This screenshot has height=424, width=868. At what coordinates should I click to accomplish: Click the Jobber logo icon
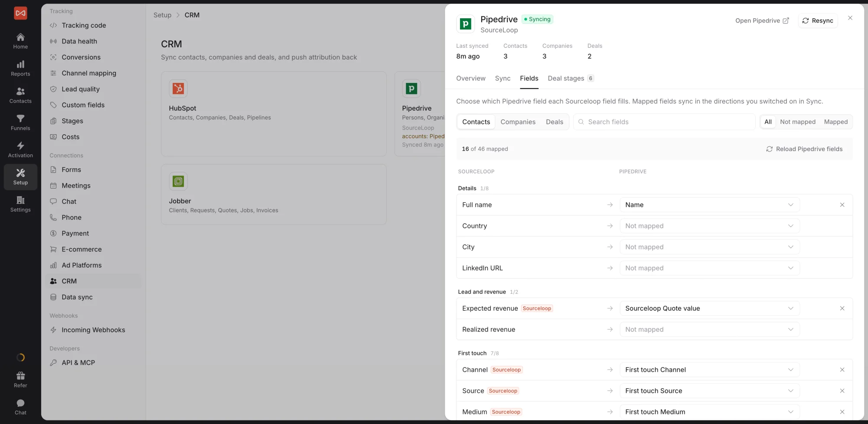coord(178,181)
